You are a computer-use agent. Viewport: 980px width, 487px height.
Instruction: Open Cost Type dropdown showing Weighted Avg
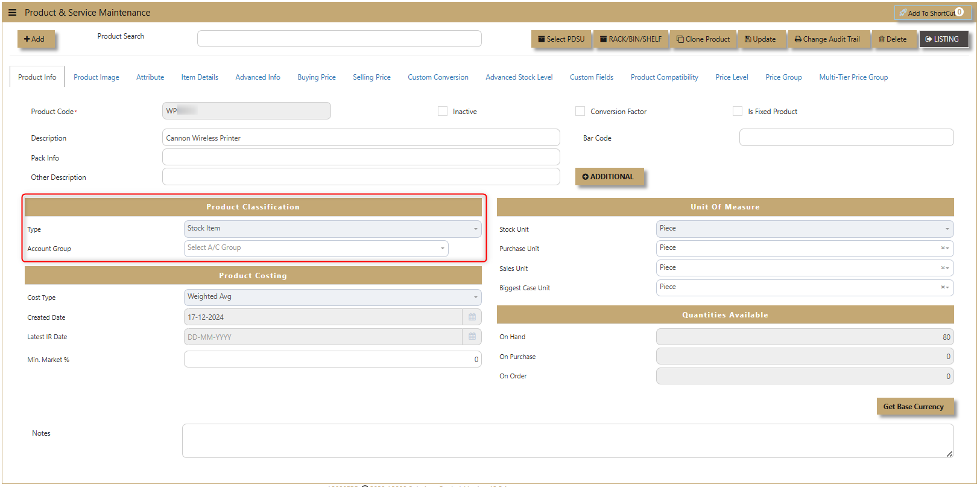(x=332, y=297)
